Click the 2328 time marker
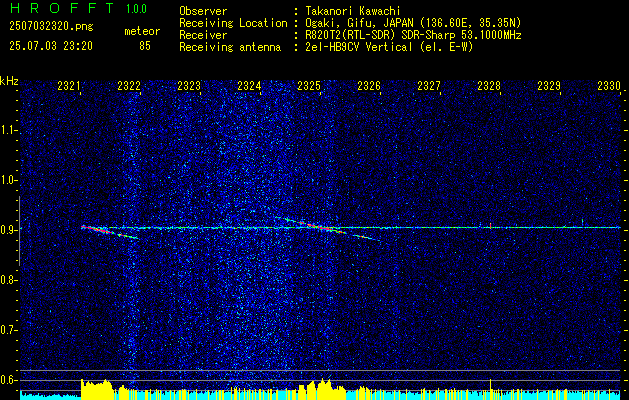 point(489,86)
